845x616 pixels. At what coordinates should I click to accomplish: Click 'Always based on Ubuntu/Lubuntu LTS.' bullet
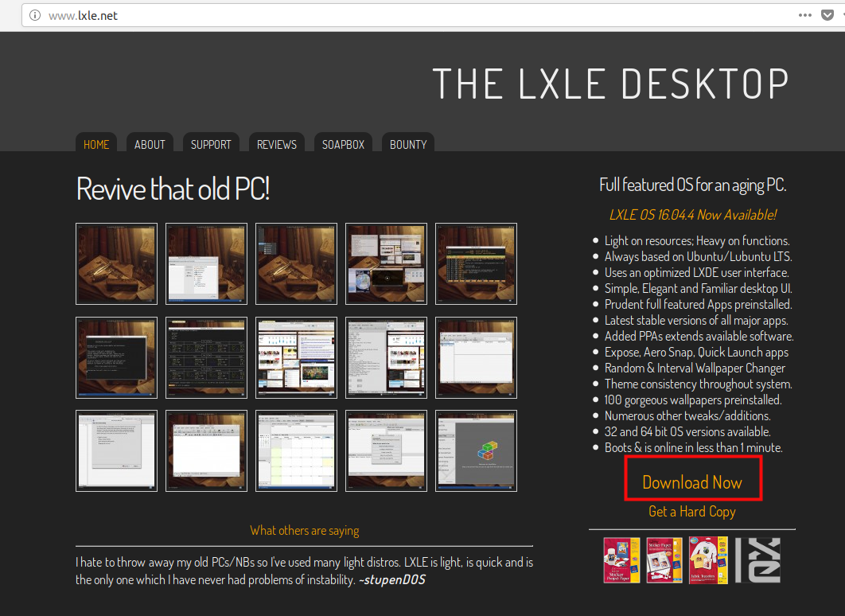[x=698, y=256]
